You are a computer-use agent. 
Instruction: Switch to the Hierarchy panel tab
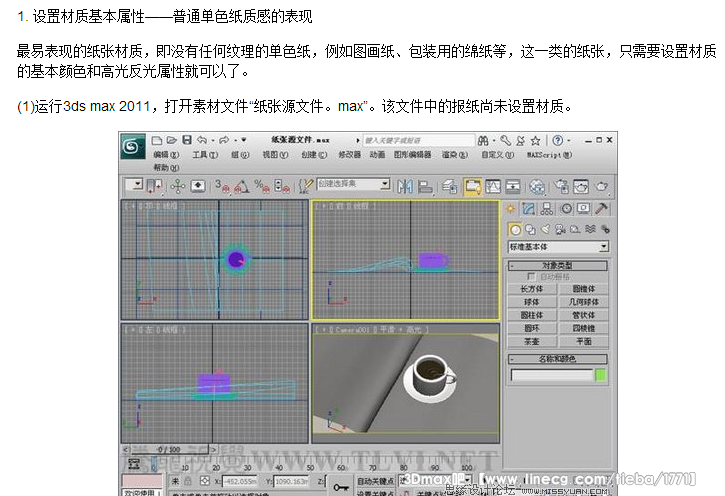click(x=547, y=209)
